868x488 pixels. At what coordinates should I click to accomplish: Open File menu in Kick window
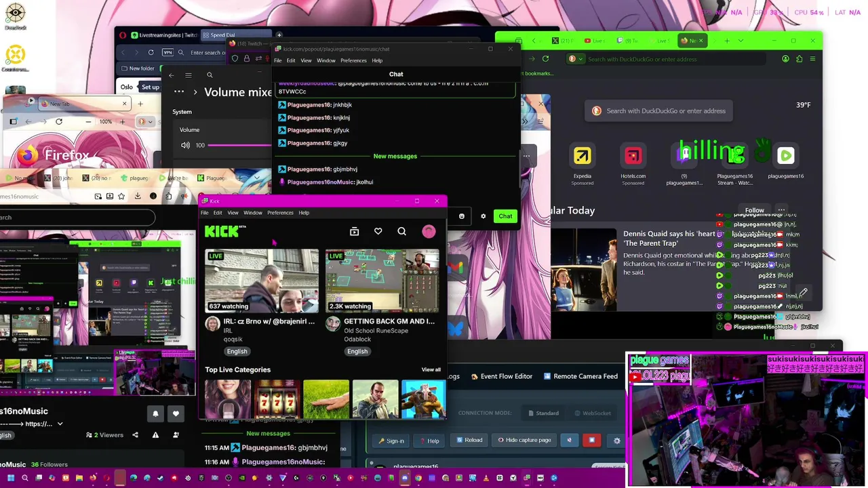coord(204,213)
